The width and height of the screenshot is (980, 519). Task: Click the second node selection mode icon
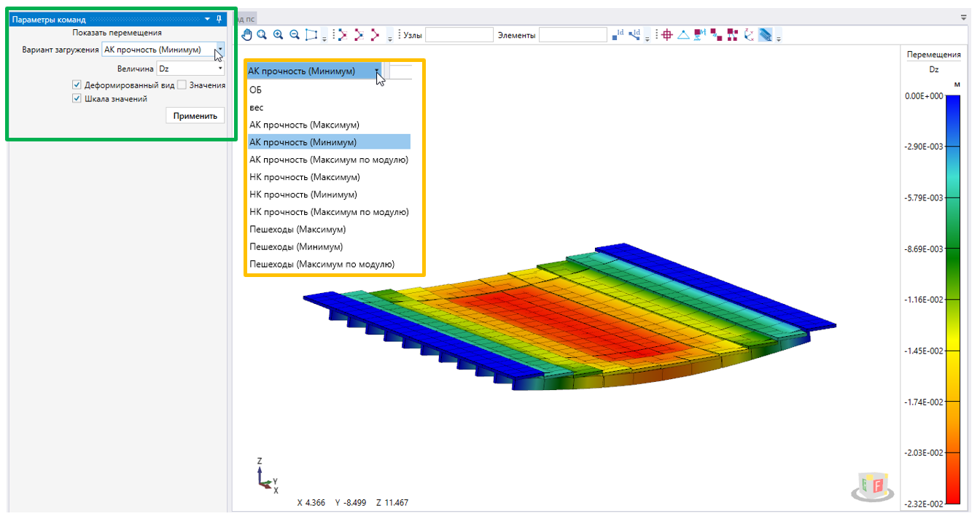click(x=359, y=34)
